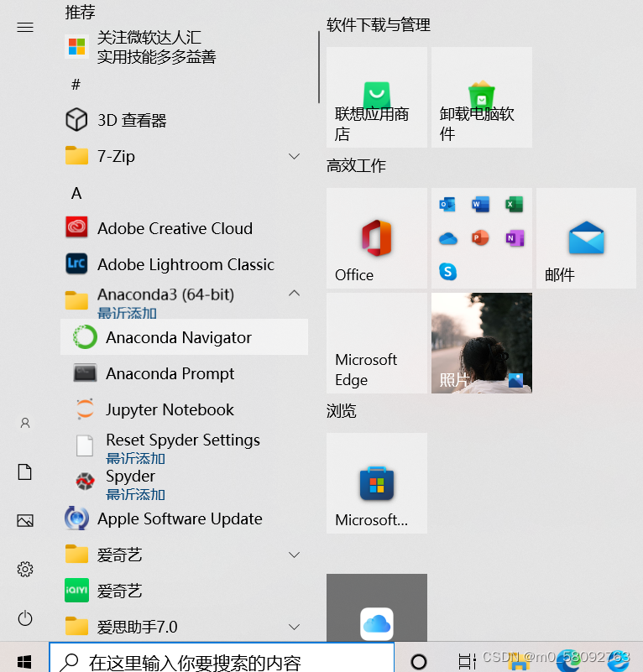Image resolution: width=643 pixels, height=672 pixels.
Task: Open the 联想应用商店 tile
Action: coord(377,97)
